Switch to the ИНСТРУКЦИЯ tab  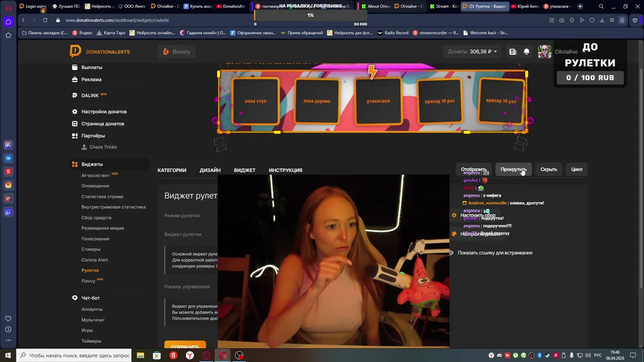285,170
